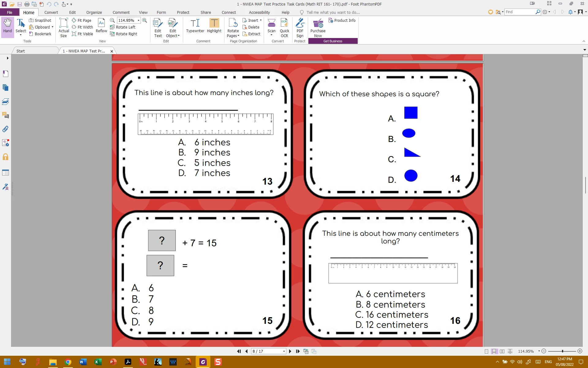The image size is (588, 368).
Task: Toggle continuous page view mode
Action: [494, 351]
